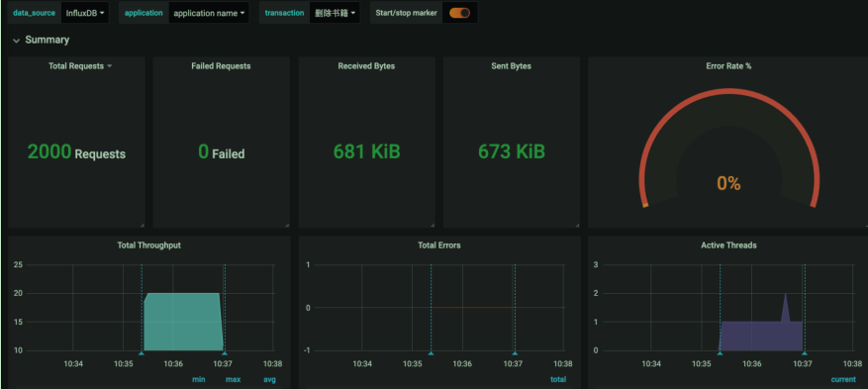Click the 0% error rate gauge value
Viewport: 868px width, 390px height.
(x=728, y=183)
